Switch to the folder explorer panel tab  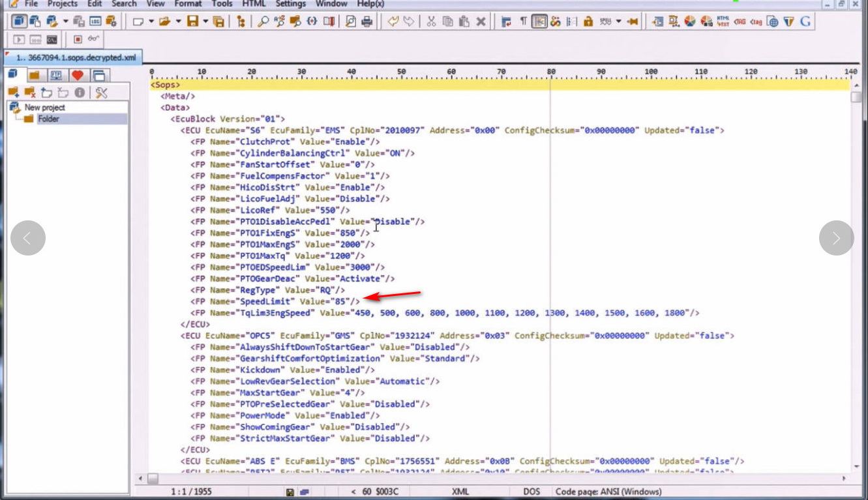click(x=35, y=75)
